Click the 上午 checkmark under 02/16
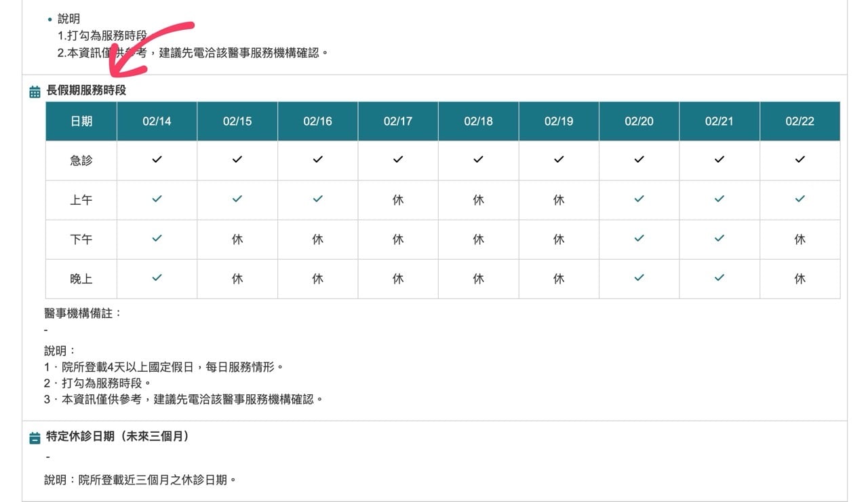 pyautogui.click(x=317, y=200)
